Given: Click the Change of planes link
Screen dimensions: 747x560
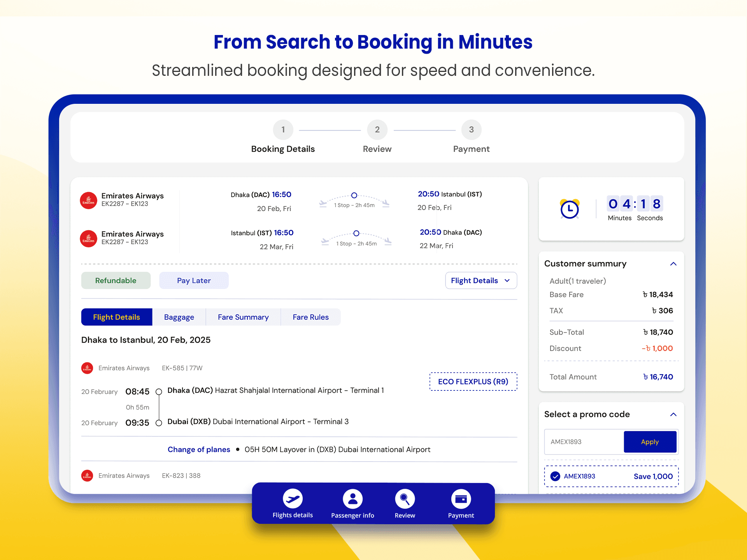Looking at the screenshot, I should 199,450.
